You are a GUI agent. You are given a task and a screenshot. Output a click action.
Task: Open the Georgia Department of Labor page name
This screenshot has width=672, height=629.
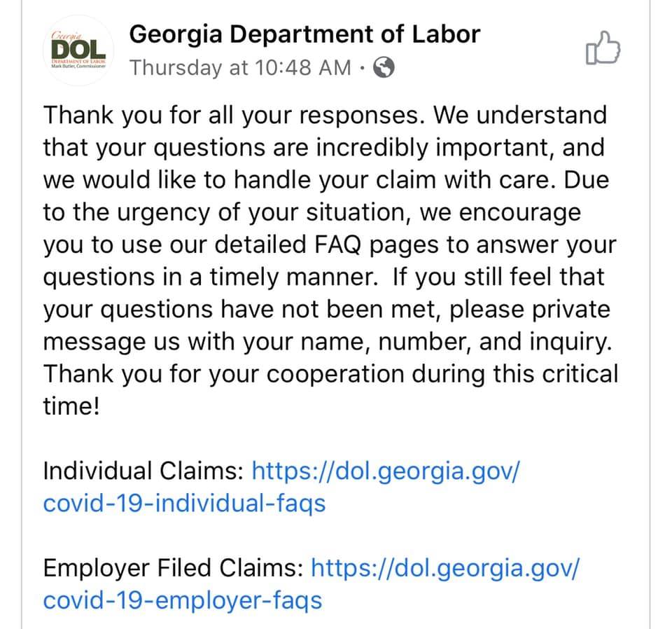(304, 34)
